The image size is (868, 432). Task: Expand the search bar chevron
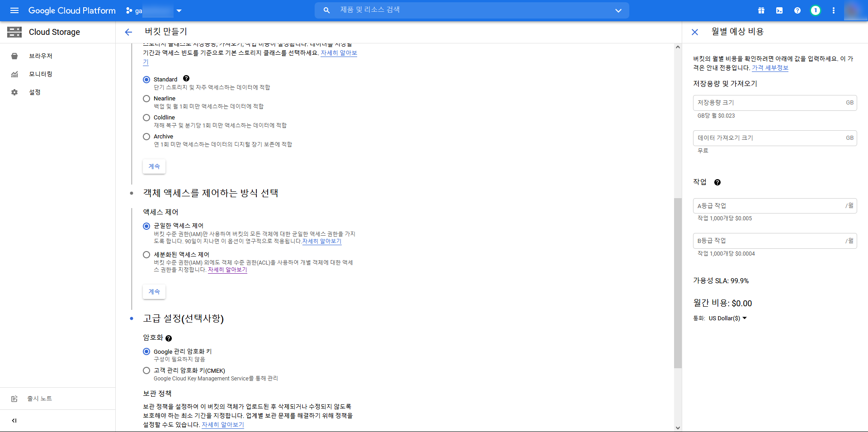pyautogui.click(x=618, y=10)
